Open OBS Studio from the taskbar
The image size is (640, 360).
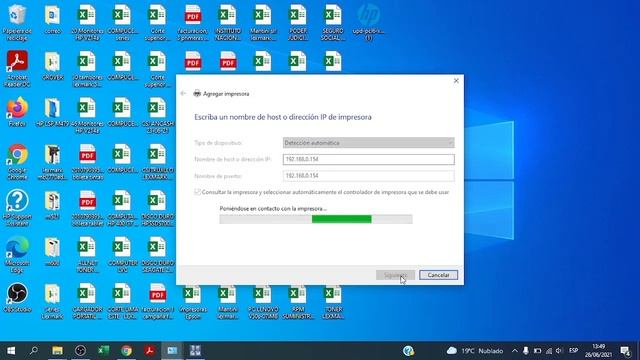coord(80,351)
